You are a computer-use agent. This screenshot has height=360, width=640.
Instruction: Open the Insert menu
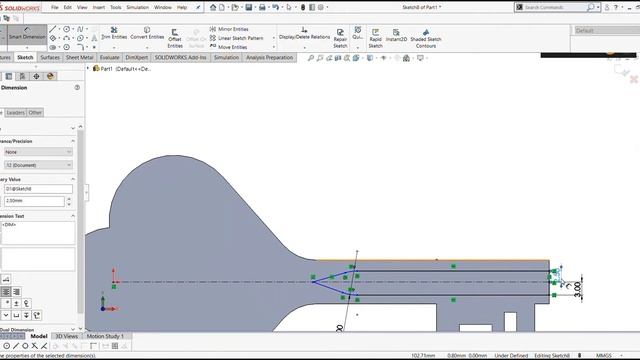98,7
